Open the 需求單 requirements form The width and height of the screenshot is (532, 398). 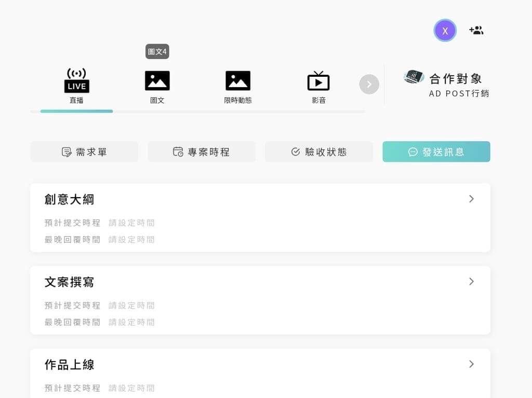click(x=84, y=152)
